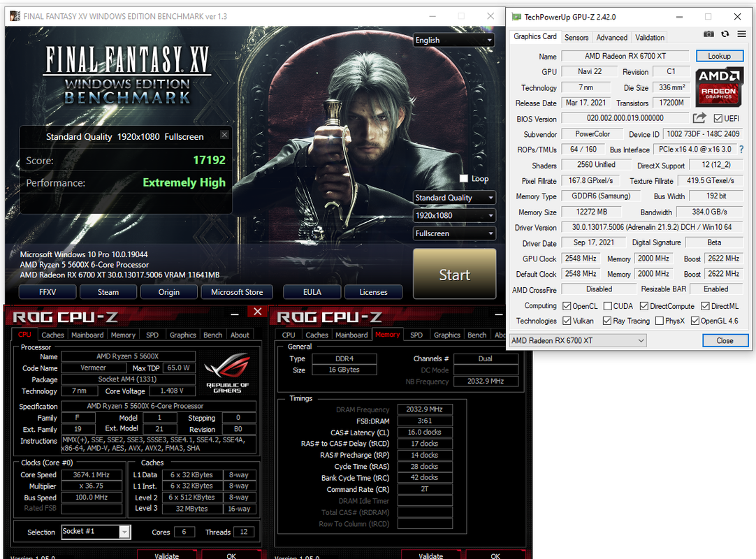Click AMD Radeon Graphics logo
The height and width of the screenshot is (559, 756).
pos(719,87)
